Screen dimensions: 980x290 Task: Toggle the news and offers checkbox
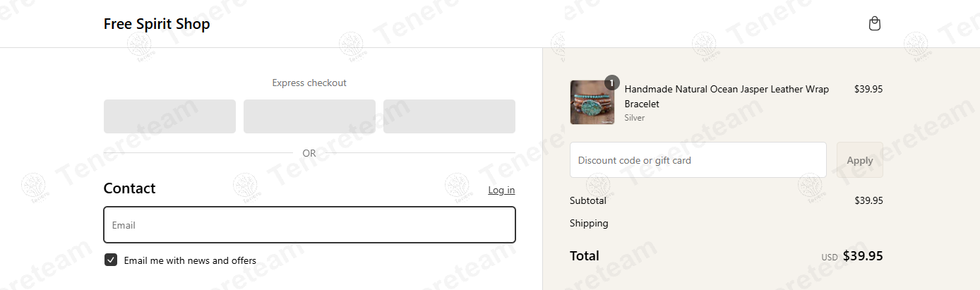(111, 260)
